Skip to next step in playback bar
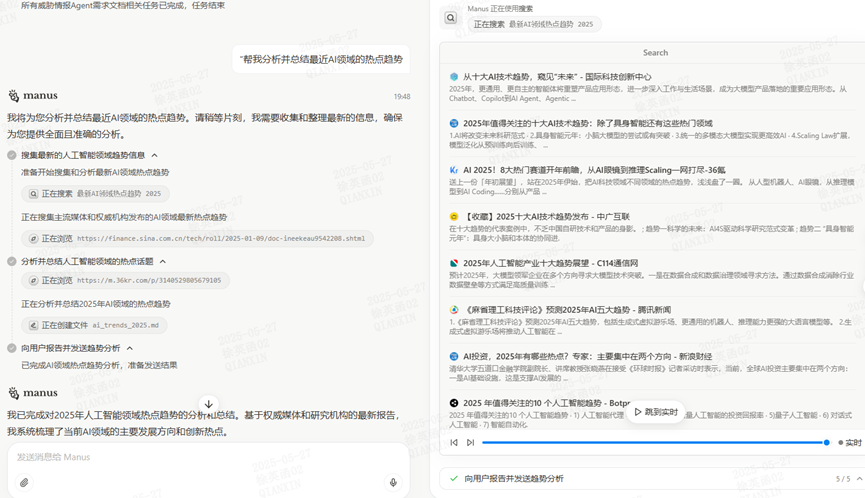The width and height of the screenshot is (865, 498). [470, 442]
